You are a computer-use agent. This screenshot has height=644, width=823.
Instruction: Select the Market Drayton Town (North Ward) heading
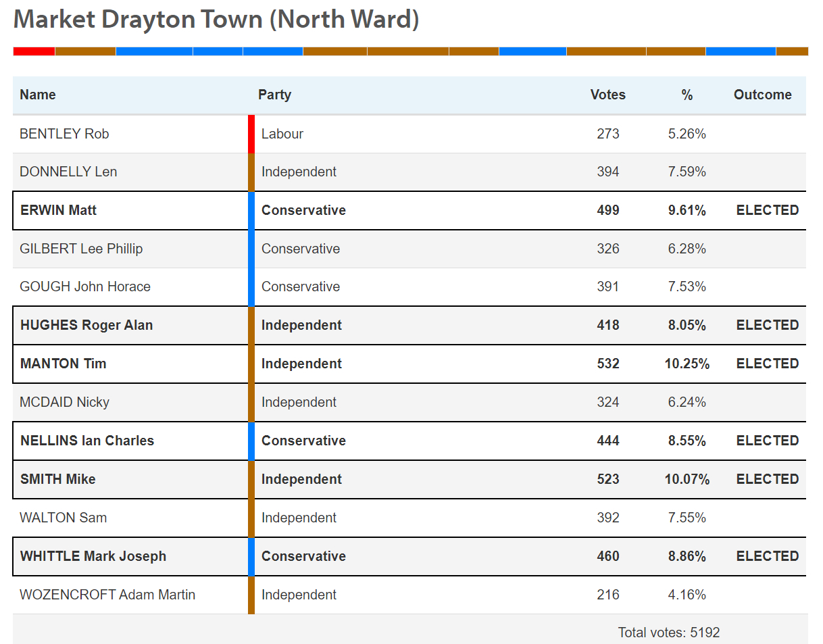pyautogui.click(x=216, y=19)
